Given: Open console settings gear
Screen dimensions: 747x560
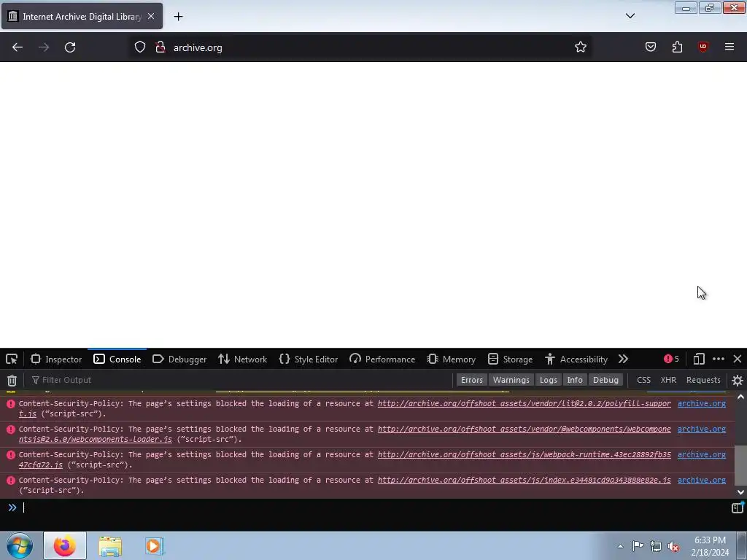Looking at the screenshot, I should [737, 380].
